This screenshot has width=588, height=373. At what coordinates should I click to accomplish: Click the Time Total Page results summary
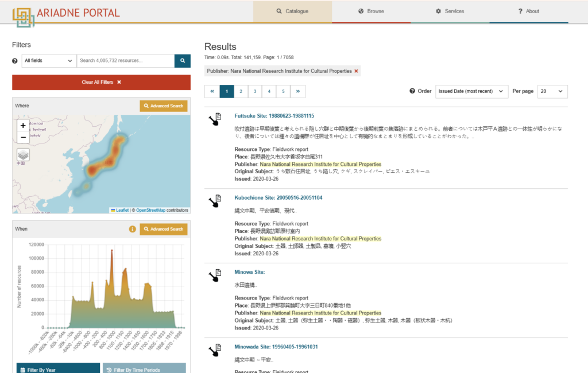249,57
